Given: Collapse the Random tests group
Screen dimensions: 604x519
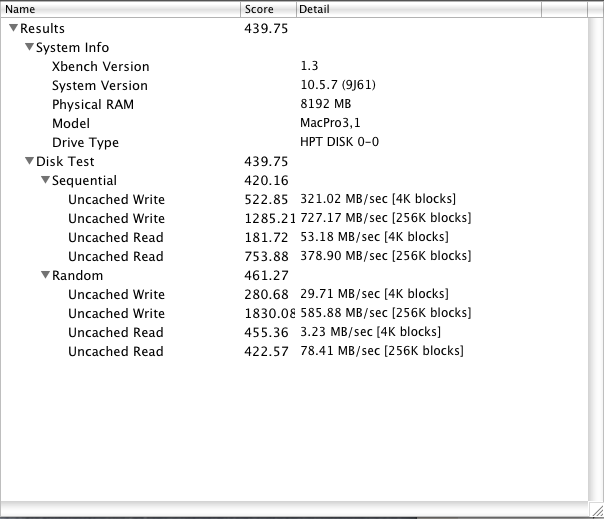Looking at the screenshot, I should [45, 275].
